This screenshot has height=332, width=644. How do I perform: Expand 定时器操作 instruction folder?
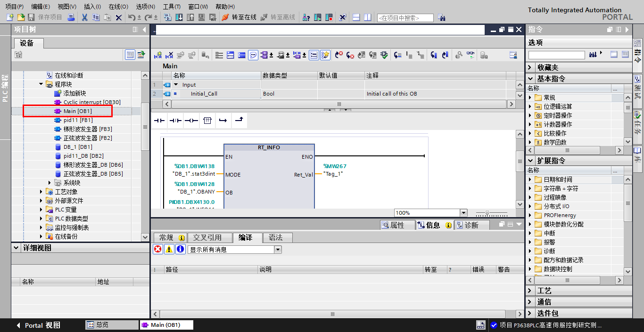tap(530, 115)
